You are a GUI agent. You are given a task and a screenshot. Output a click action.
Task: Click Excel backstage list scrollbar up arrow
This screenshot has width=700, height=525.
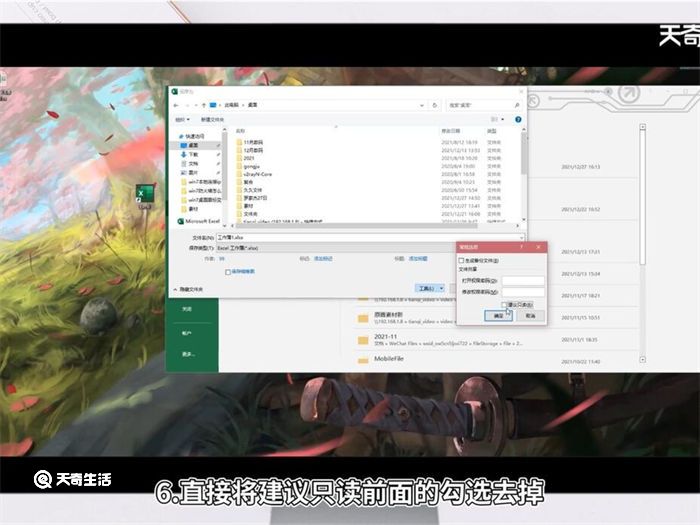[642, 127]
